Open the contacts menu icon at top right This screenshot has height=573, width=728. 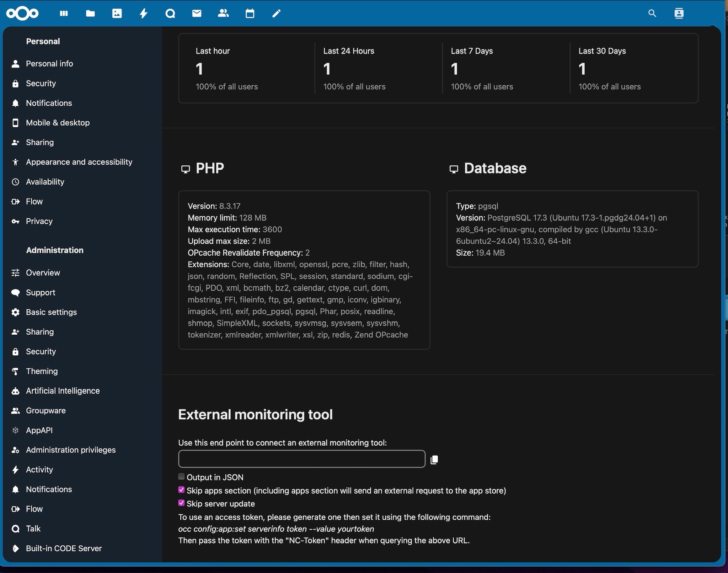679,14
